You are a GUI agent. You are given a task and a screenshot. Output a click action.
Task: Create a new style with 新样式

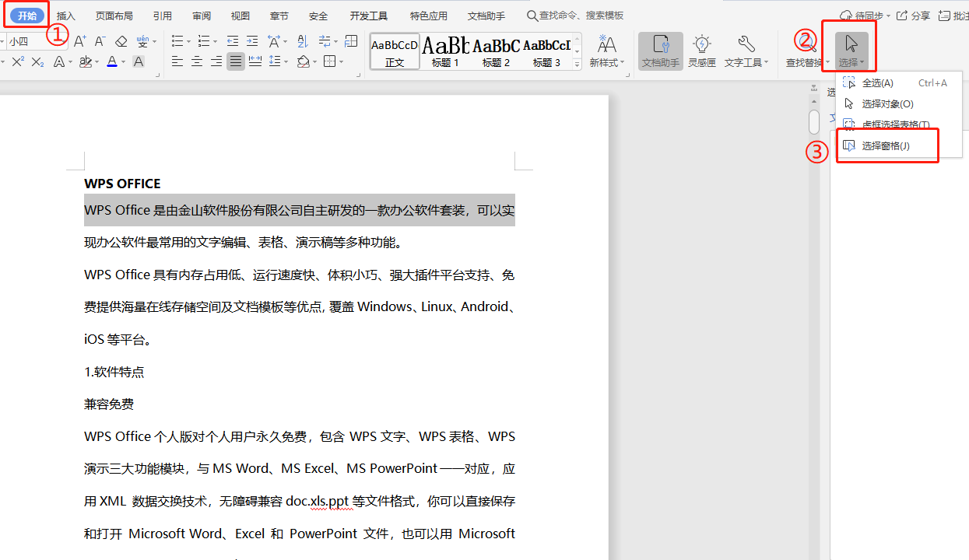click(x=606, y=51)
